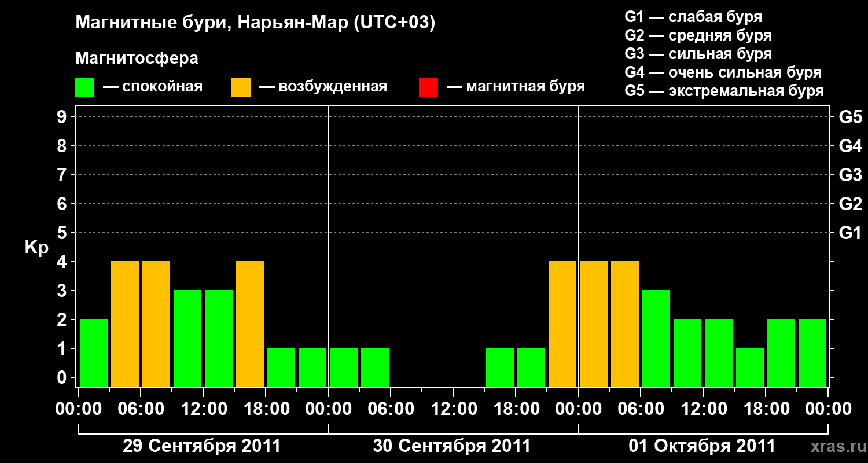Click the '— возбужденная' legend label

323,87
